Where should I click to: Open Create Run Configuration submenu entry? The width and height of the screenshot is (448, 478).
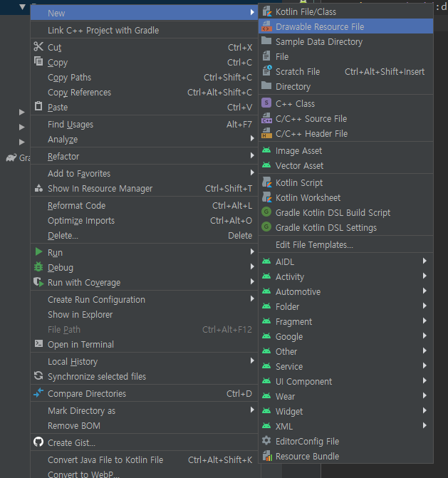[x=144, y=299]
